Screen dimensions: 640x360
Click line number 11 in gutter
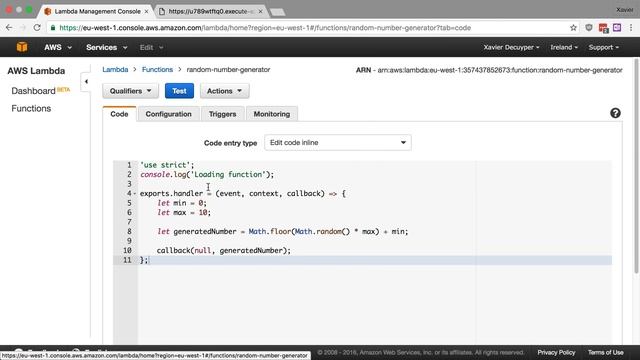(x=127, y=260)
